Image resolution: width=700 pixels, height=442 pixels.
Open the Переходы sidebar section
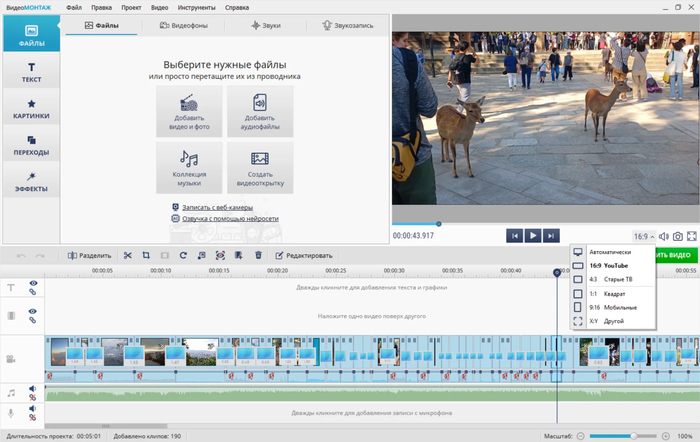pyautogui.click(x=30, y=145)
